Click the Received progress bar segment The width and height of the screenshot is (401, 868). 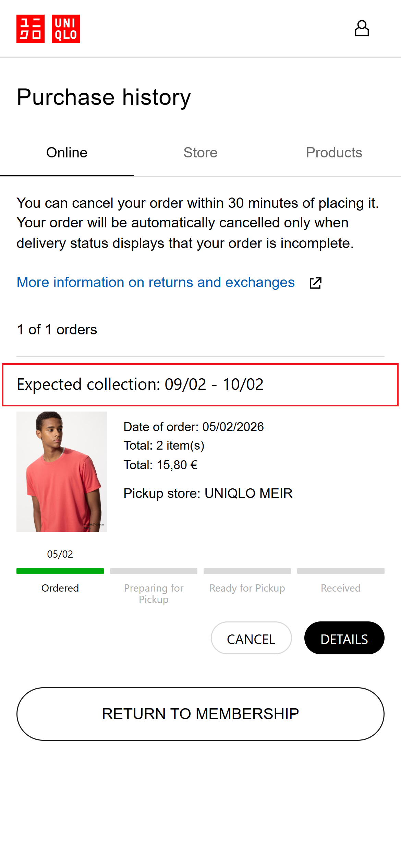click(x=341, y=571)
